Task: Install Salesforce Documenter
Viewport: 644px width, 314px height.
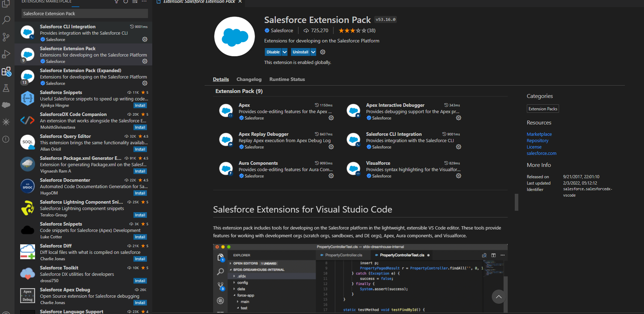Action: click(140, 193)
